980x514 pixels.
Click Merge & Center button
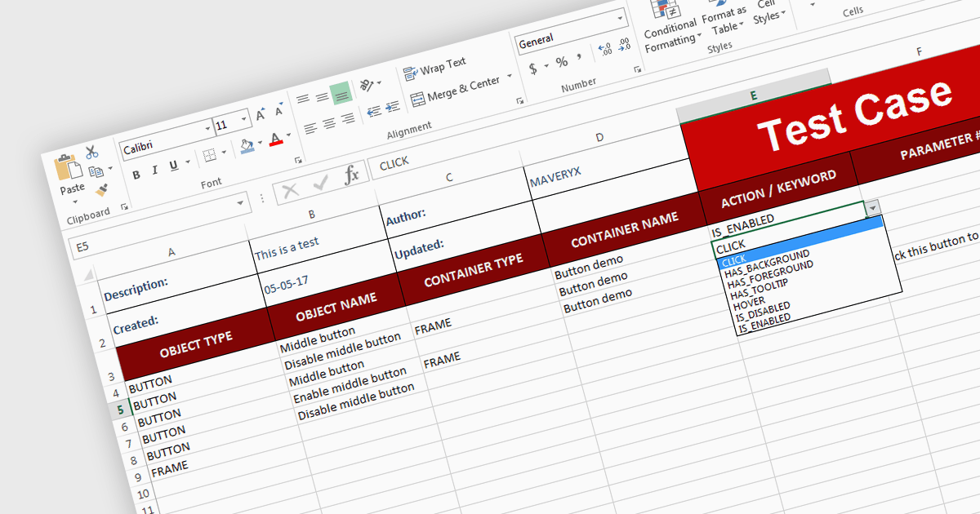[454, 90]
